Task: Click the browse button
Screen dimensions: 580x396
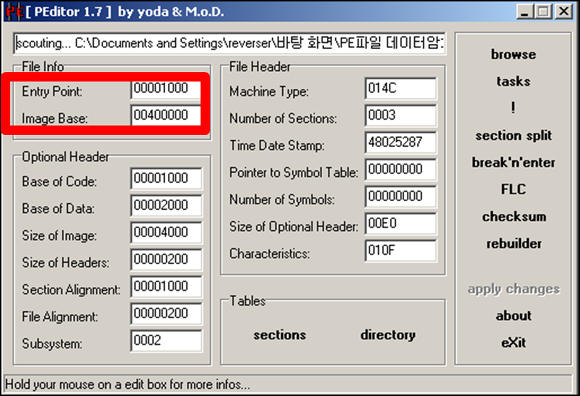Action: tap(513, 54)
